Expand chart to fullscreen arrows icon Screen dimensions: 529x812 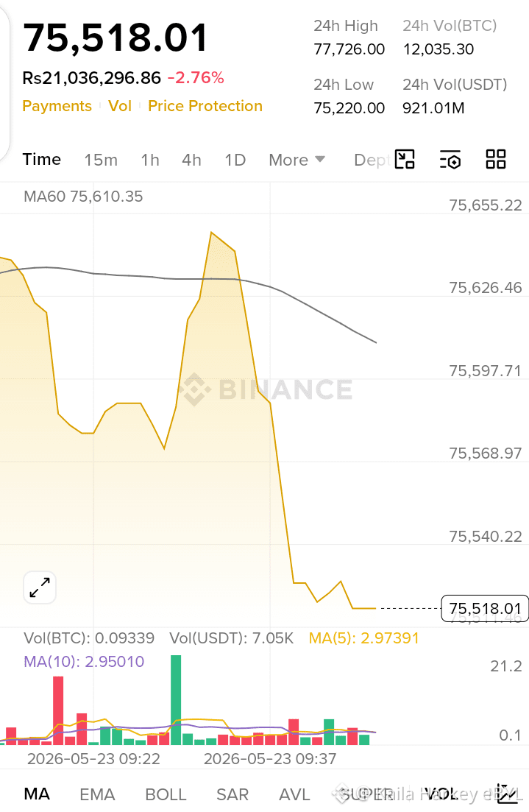[40, 587]
